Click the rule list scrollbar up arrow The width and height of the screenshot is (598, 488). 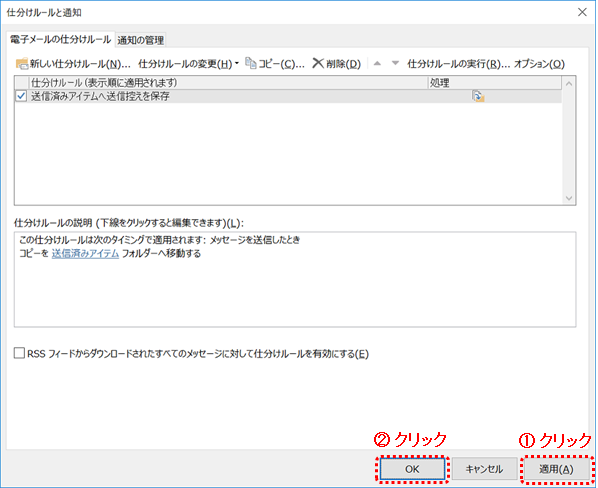click(569, 83)
